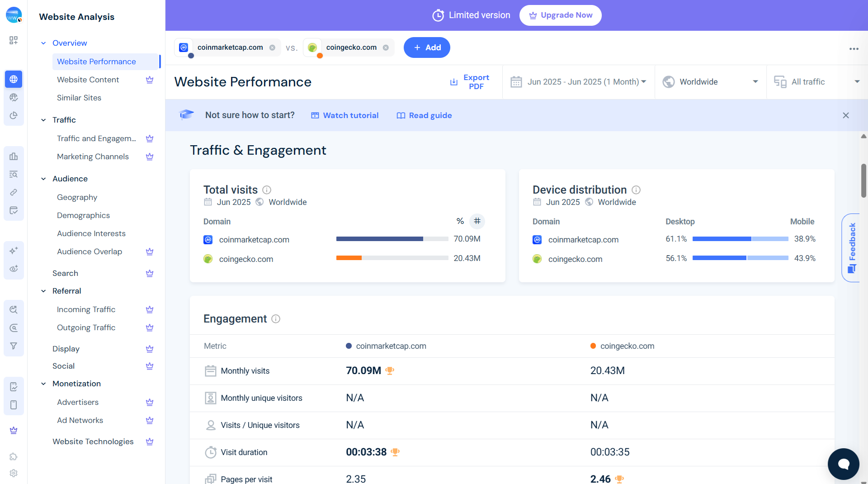
Task: Click coinmarketcap.com visits progress bar
Action: [392, 239]
